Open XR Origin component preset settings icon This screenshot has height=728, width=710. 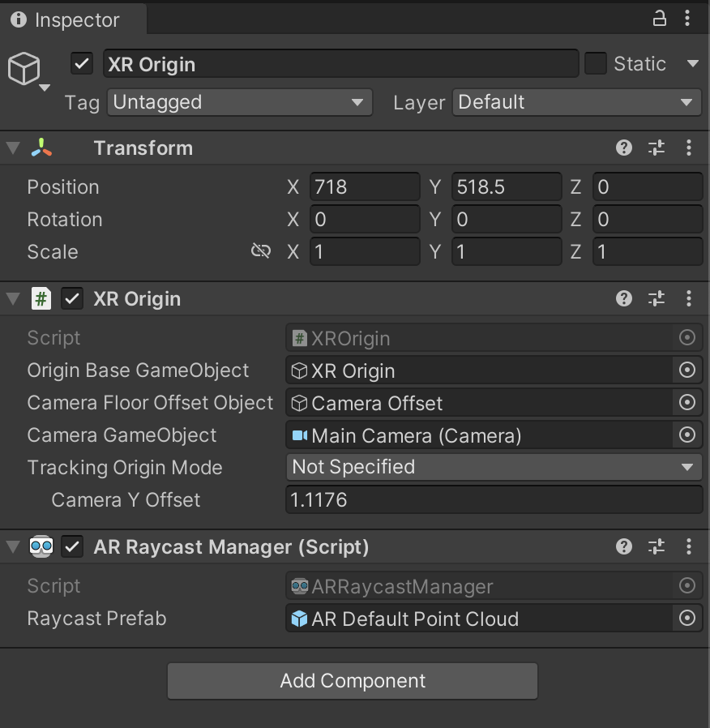tap(656, 298)
